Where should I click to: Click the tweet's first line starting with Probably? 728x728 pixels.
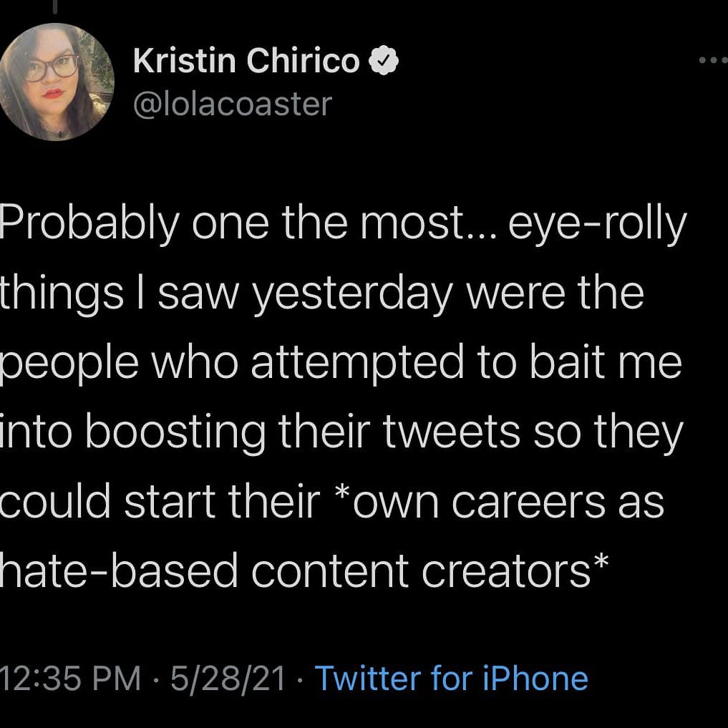(x=342, y=225)
